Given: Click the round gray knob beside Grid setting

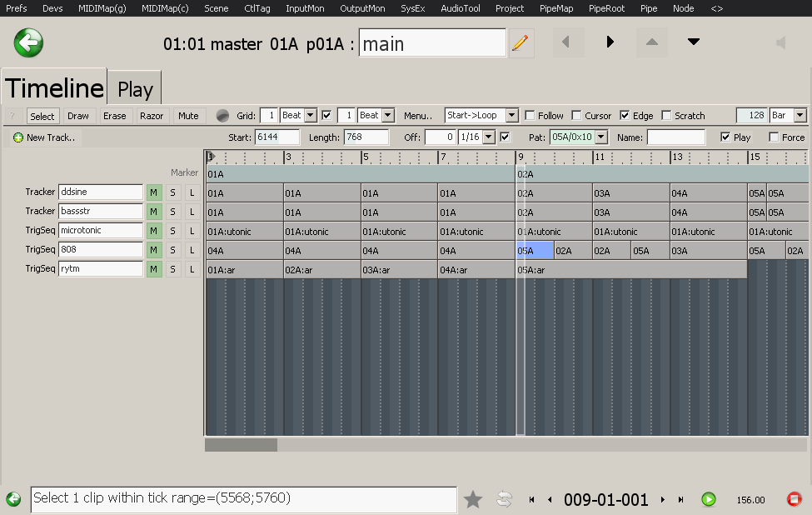Looking at the screenshot, I should [222, 115].
